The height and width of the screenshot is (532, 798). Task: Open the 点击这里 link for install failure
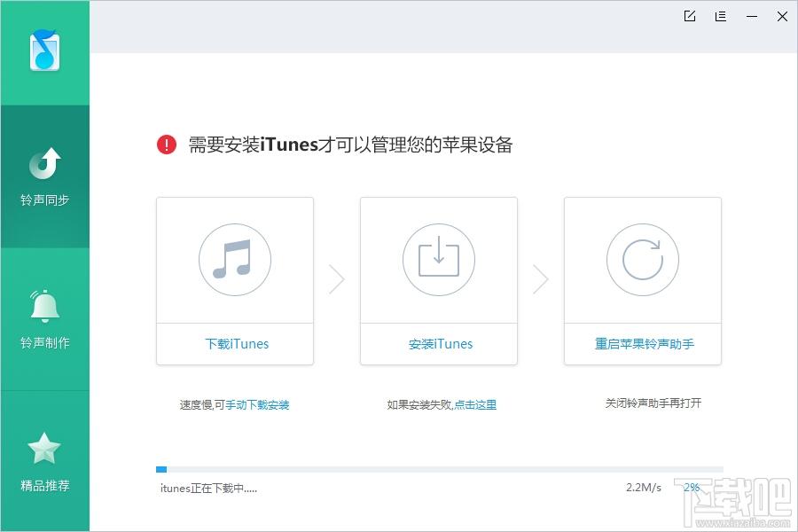475,404
